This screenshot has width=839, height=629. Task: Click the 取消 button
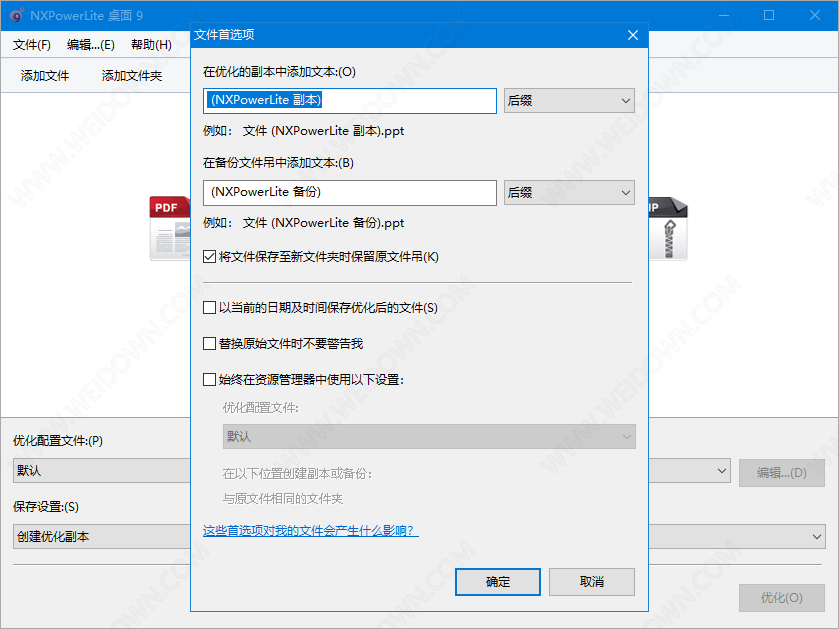point(591,582)
